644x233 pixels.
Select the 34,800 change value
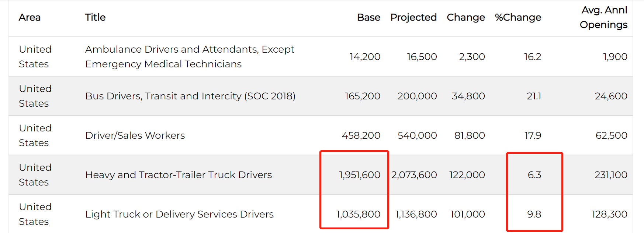pyautogui.click(x=468, y=96)
